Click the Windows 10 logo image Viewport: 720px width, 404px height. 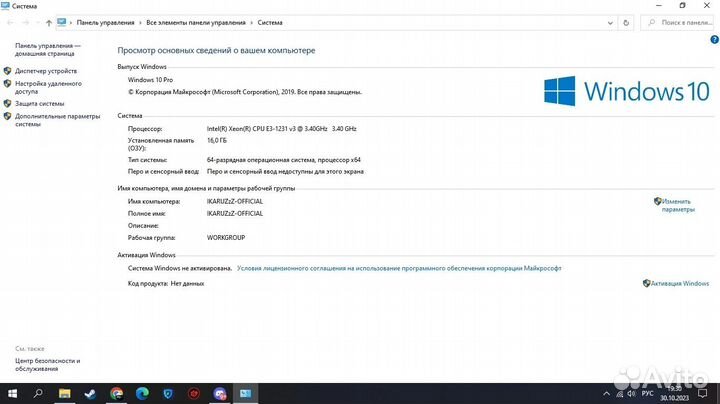coord(627,91)
